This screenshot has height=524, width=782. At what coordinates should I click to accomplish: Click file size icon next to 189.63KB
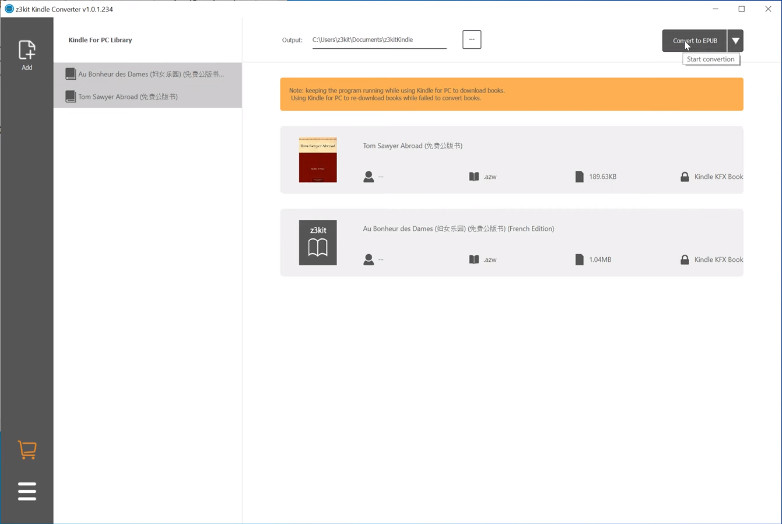[579, 176]
